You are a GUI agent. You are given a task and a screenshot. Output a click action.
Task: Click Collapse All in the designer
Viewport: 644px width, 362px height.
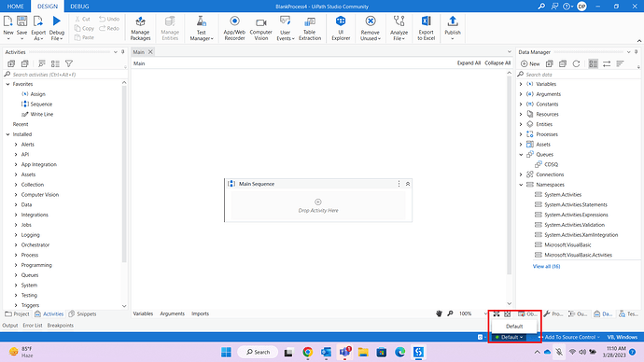[x=497, y=63]
